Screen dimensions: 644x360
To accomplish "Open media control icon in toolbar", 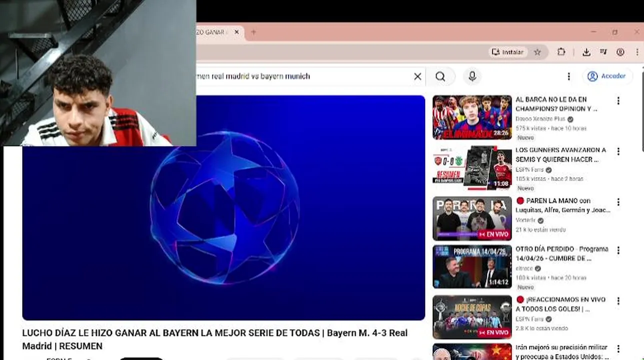I will coord(603,52).
